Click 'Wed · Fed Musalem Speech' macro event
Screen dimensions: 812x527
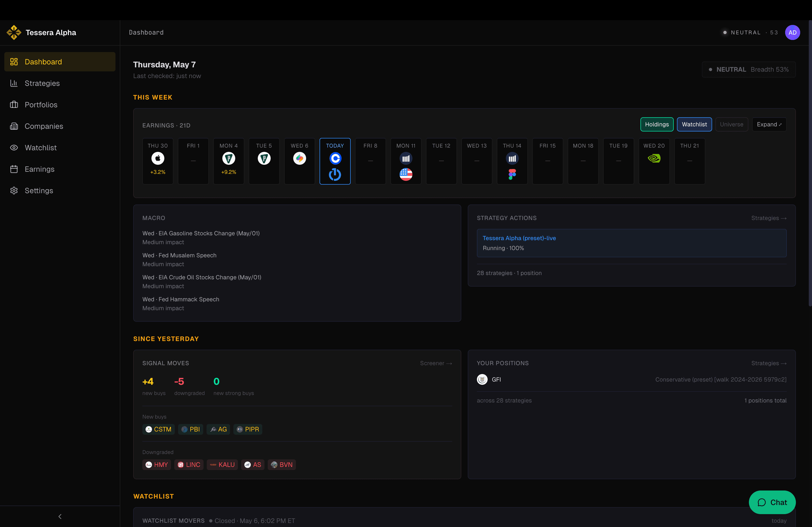tap(179, 255)
